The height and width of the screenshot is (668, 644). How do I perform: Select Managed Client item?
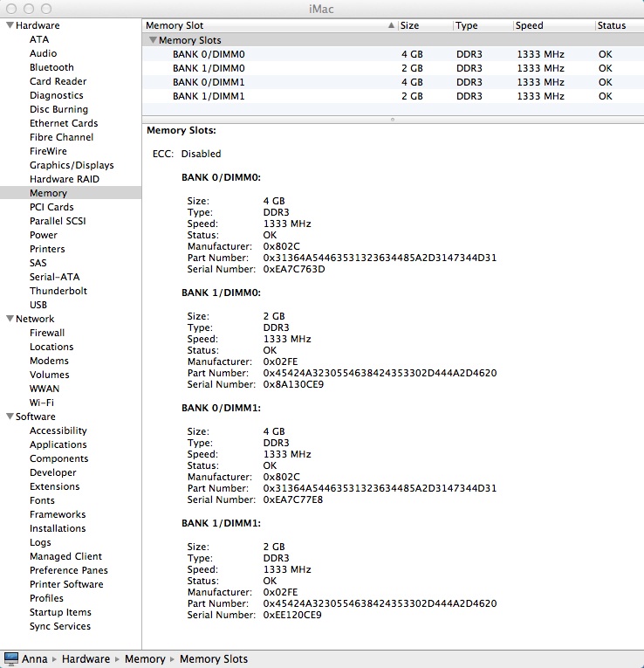pyautogui.click(x=65, y=556)
